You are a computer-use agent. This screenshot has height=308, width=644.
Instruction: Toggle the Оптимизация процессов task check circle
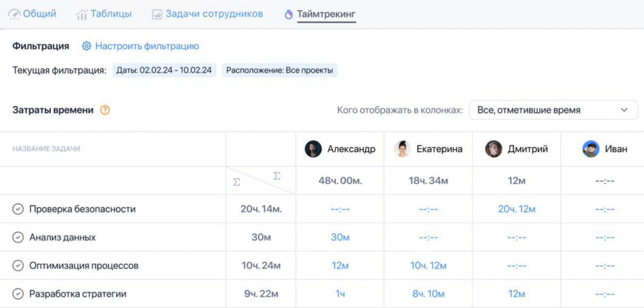pos(17,266)
